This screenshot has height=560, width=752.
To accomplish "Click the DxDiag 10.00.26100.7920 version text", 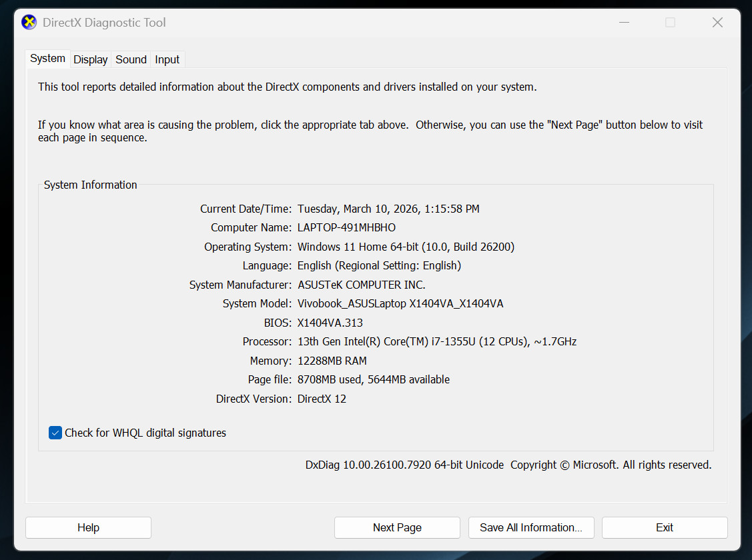I will pyautogui.click(x=404, y=465).
